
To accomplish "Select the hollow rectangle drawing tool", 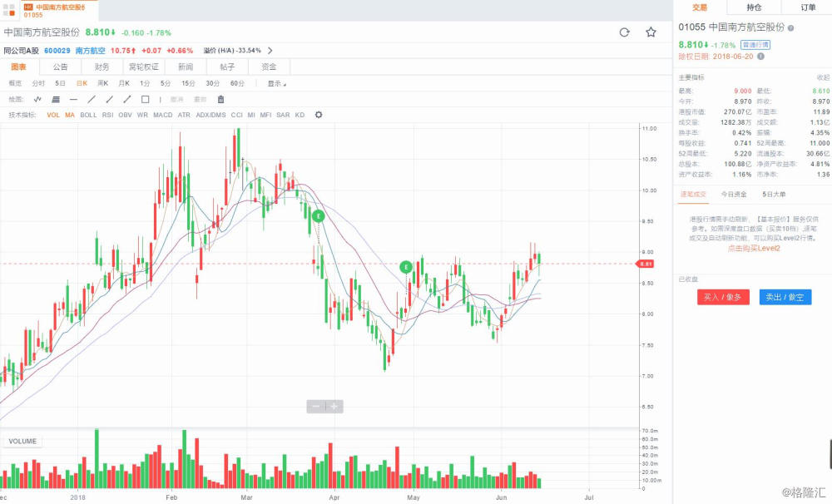I will click(145, 99).
